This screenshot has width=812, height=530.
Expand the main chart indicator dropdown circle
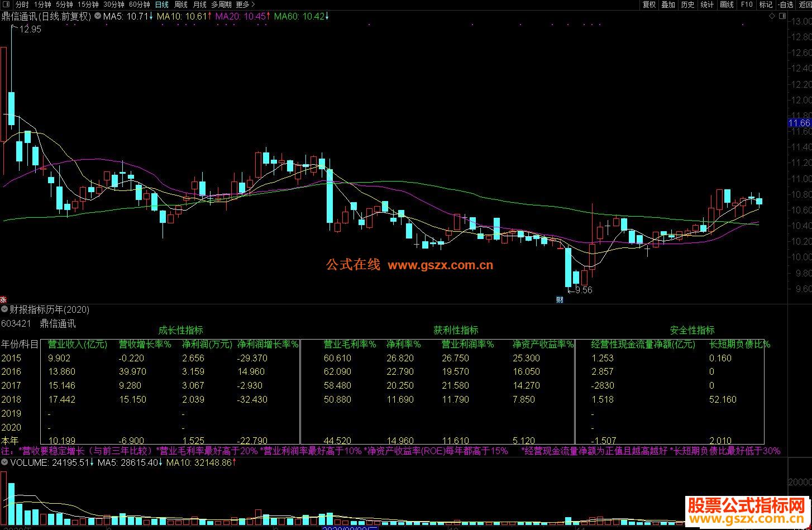(x=97, y=16)
